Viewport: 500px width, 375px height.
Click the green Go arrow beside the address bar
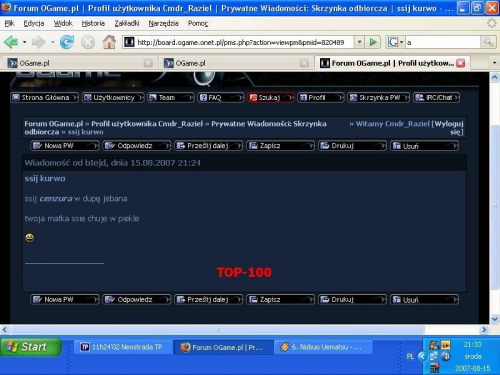pos(373,42)
